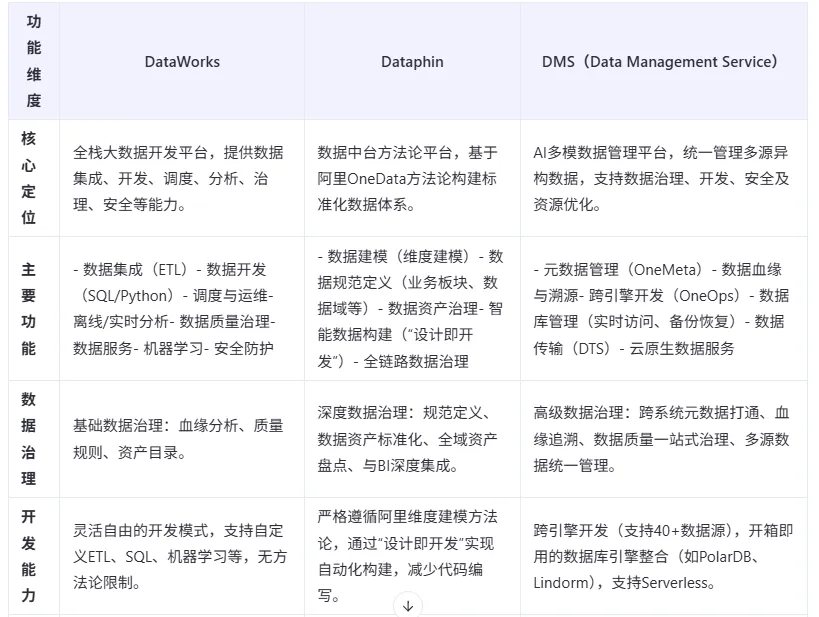This screenshot has height=617, width=819.
Task: Click the cell starting 严格遵循阿里维度建模
Action: pos(412,556)
